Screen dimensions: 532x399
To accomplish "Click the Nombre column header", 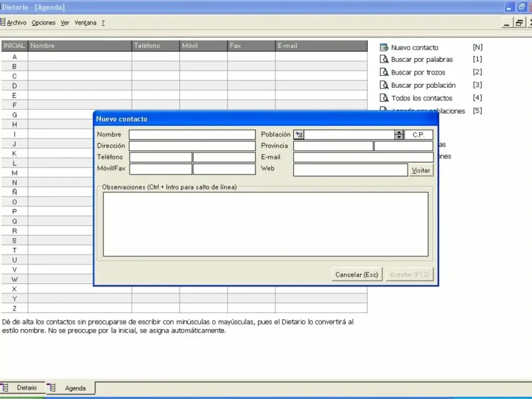I will [x=80, y=46].
